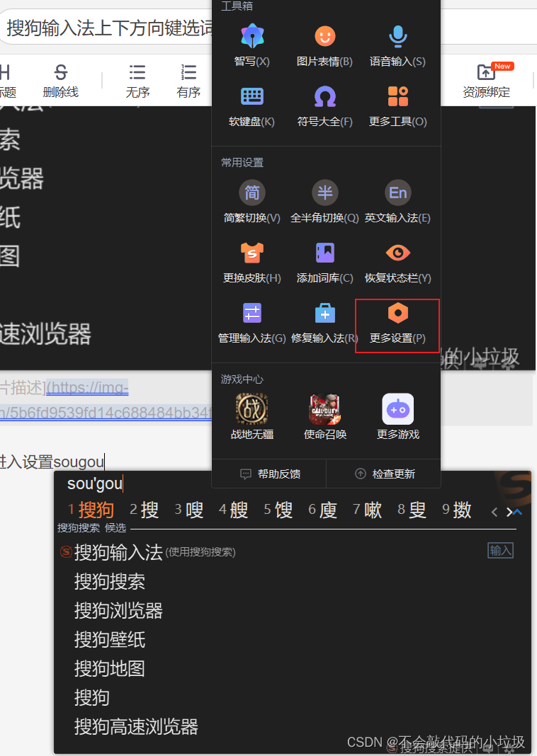Switch to 搜狗搜索 tab
This screenshot has height=756, width=537.
click(x=79, y=528)
